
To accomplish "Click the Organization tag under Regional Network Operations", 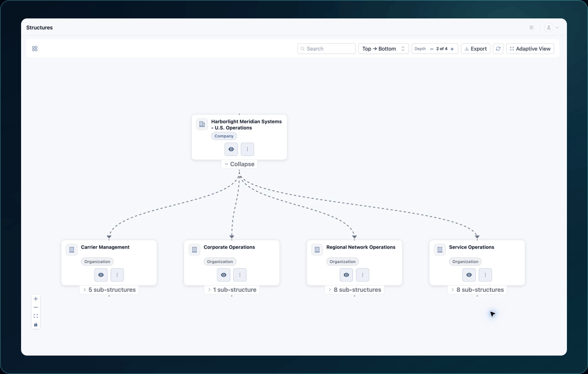I will click(343, 262).
